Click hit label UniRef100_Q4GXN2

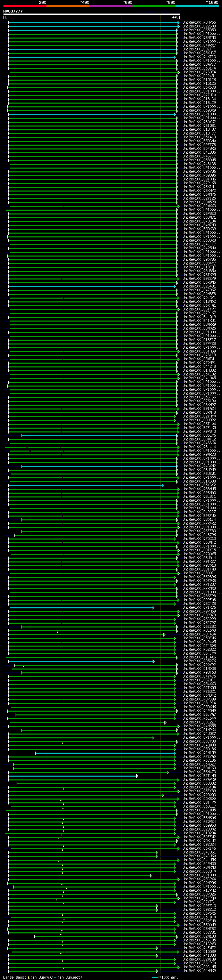pyautogui.click(x=199, y=465)
